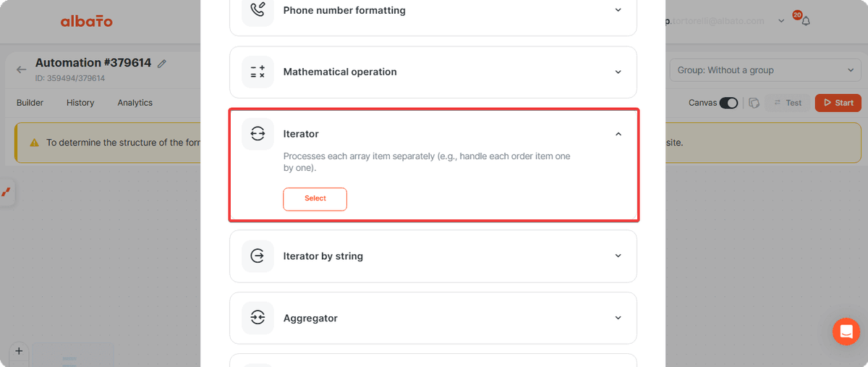Open the chat support widget
This screenshot has width=868, height=367.
846,332
